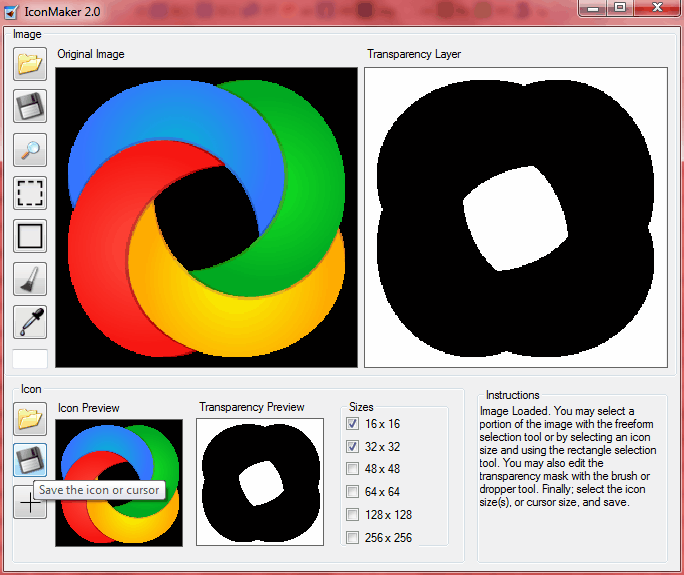Minimize the IconMaker window
The image size is (684, 575).
pyautogui.click(x=592, y=7)
